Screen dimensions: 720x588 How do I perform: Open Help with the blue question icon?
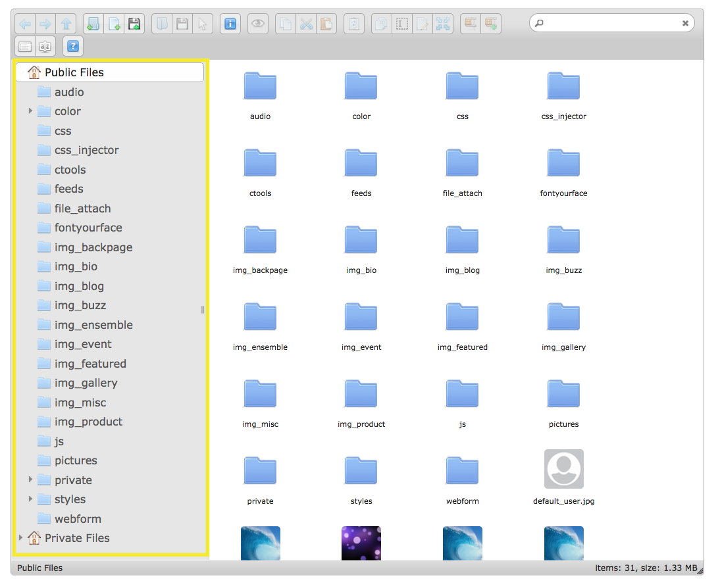coord(73,46)
